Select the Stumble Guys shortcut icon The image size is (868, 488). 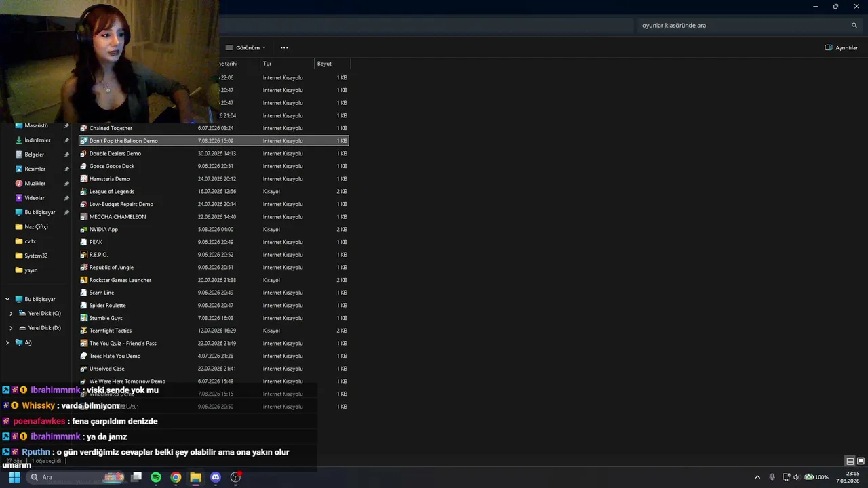pyautogui.click(x=84, y=318)
